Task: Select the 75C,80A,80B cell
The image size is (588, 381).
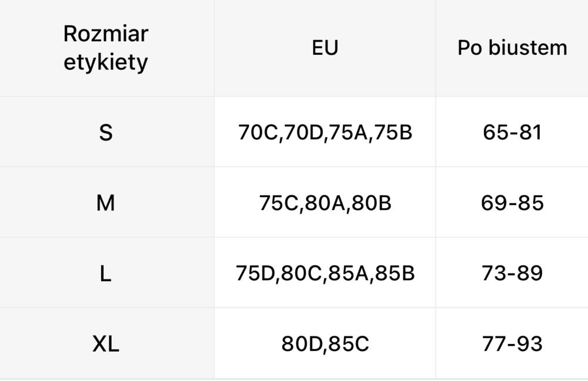Action: click(x=325, y=202)
